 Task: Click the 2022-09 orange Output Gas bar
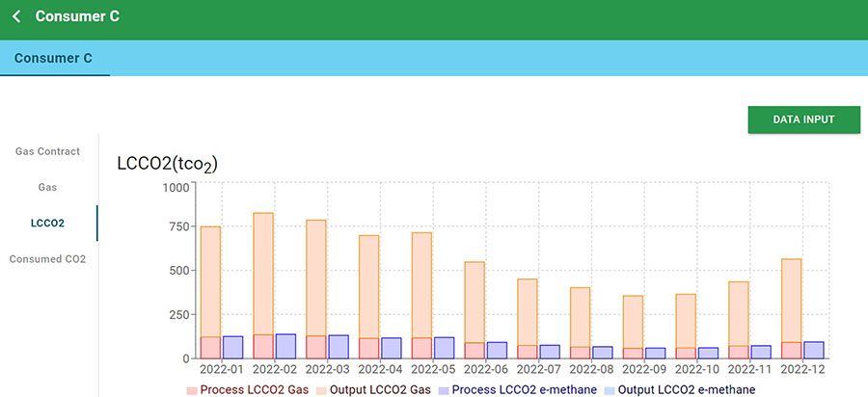(x=633, y=323)
